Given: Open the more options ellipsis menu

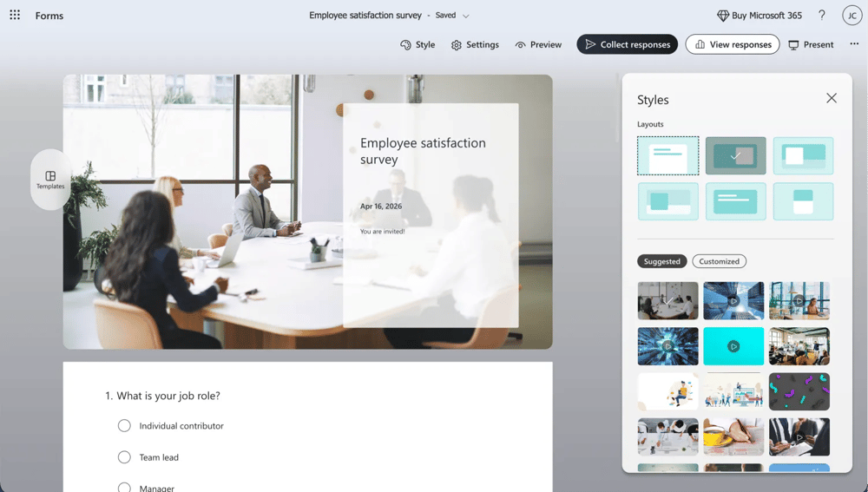Looking at the screenshot, I should 854,44.
